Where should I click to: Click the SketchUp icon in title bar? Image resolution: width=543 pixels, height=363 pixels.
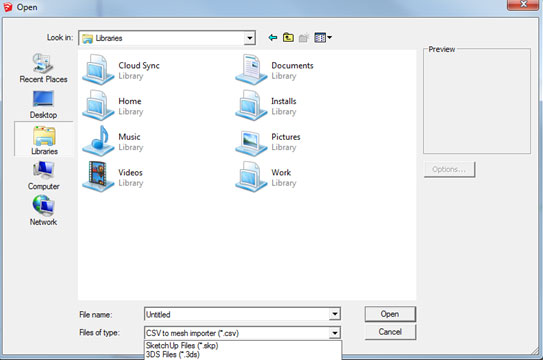tap(7, 7)
